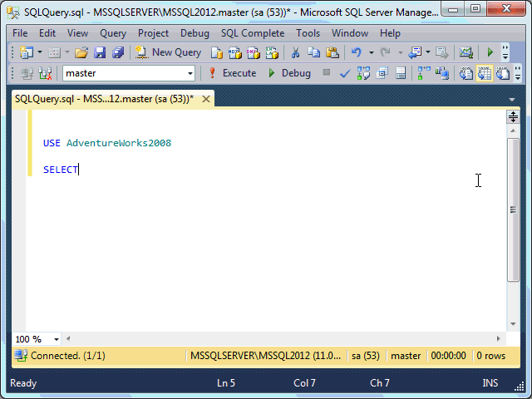The height and width of the screenshot is (399, 532).
Task: Open the Tools menu
Action: pyautogui.click(x=308, y=33)
